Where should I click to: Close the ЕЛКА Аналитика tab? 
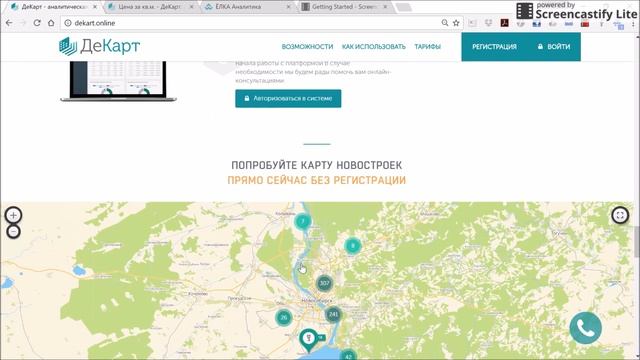pyautogui.click(x=289, y=7)
